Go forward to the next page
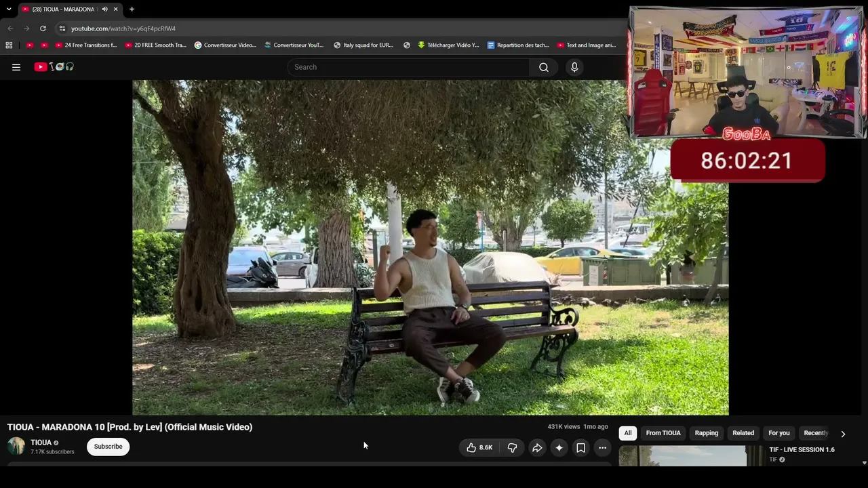868x488 pixels. pos(26,28)
